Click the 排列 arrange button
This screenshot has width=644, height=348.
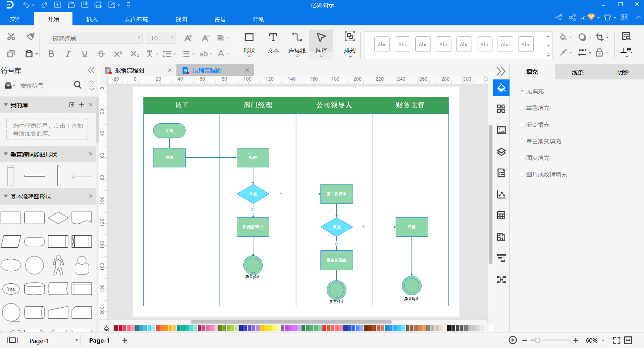coord(350,44)
